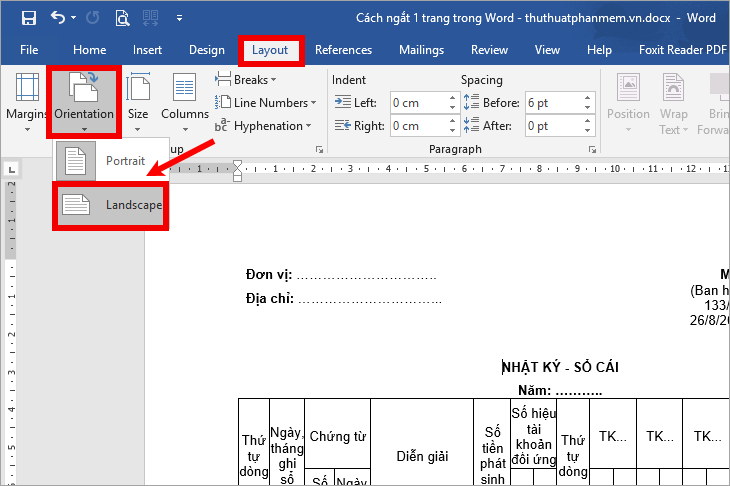
Task: Undo the last action
Action: pyautogui.click(x=58, y=18)
